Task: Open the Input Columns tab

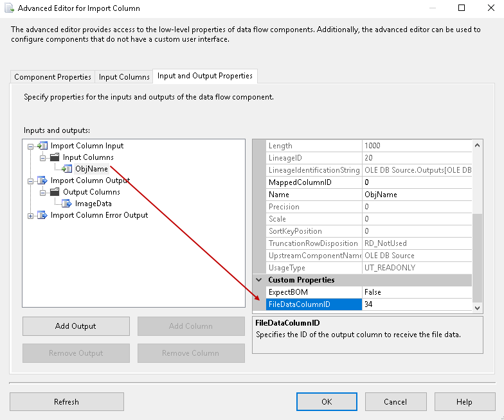Action: (x=124, y=77)
